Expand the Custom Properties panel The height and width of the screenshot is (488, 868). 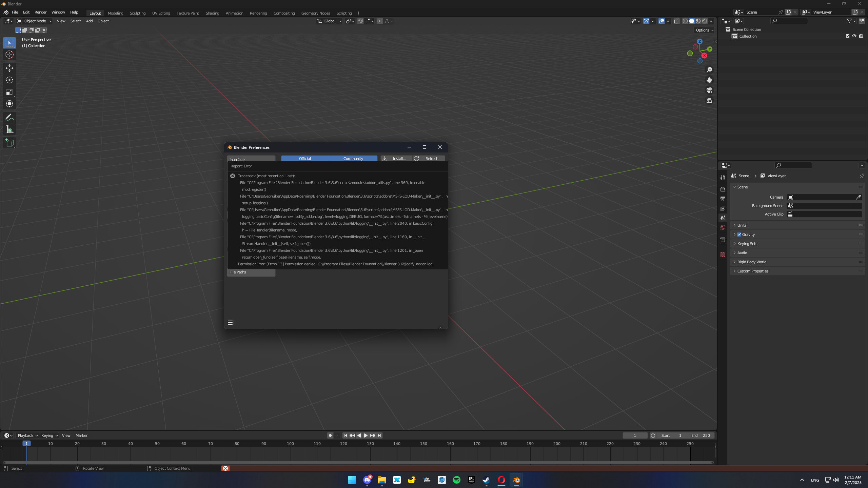coord(797,271)
